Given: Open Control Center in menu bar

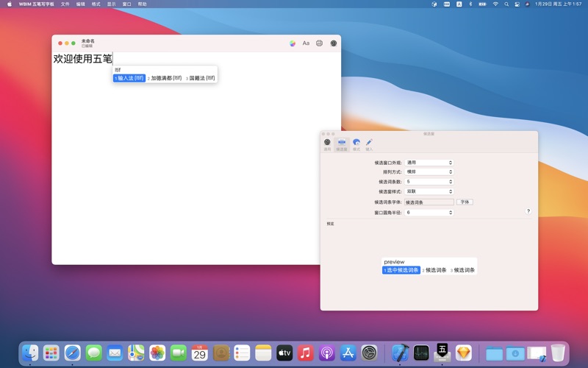Looking at the screenshot, I should point(517,4).
